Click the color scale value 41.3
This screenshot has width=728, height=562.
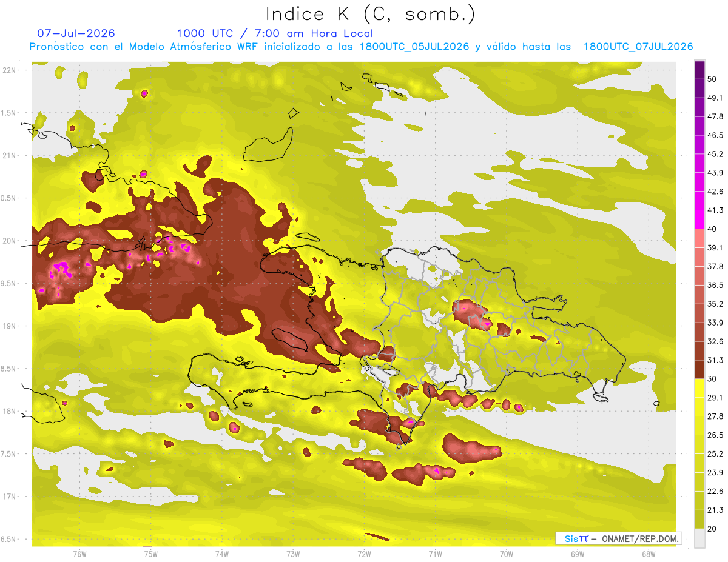715,210
